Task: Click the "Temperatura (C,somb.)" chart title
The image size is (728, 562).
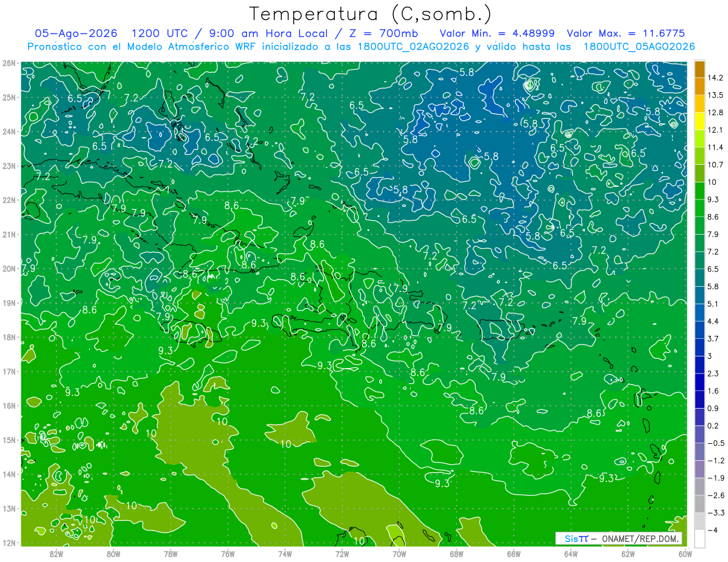Action: pos(371,13)
